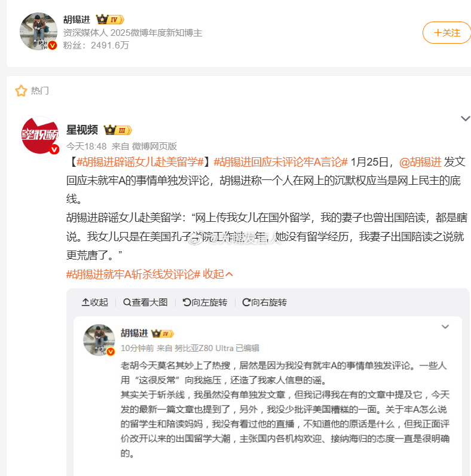Click the 热门 star icon
The width and height of the screenshot is (471, 476).
pyautogui.click(x=21, y=90)
